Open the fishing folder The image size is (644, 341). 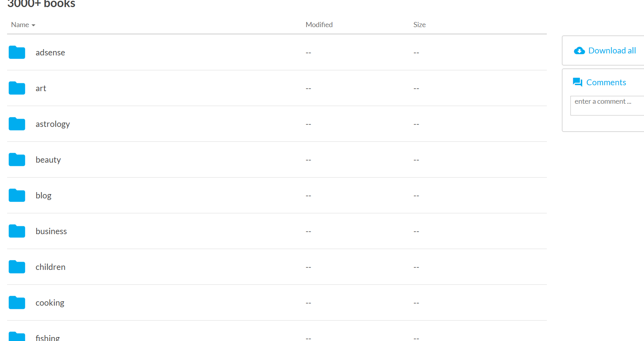[48, 337]
